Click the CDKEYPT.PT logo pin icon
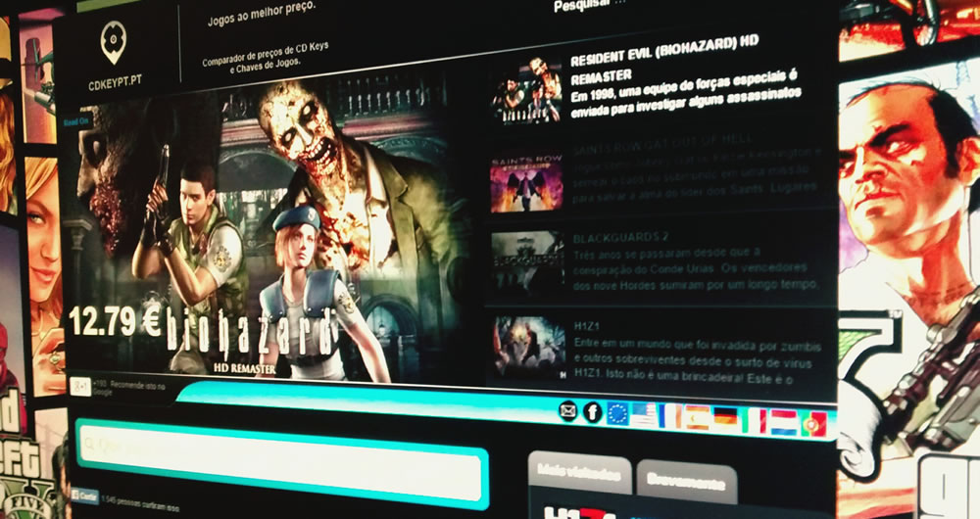Image resolution: width=980 pixels, height=519 pixels. [x=114, y=42]
